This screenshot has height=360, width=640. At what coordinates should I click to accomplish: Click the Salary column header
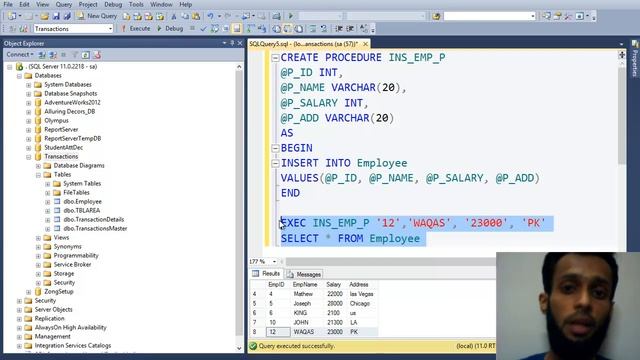pyautogui.click(x=333, y=284)
